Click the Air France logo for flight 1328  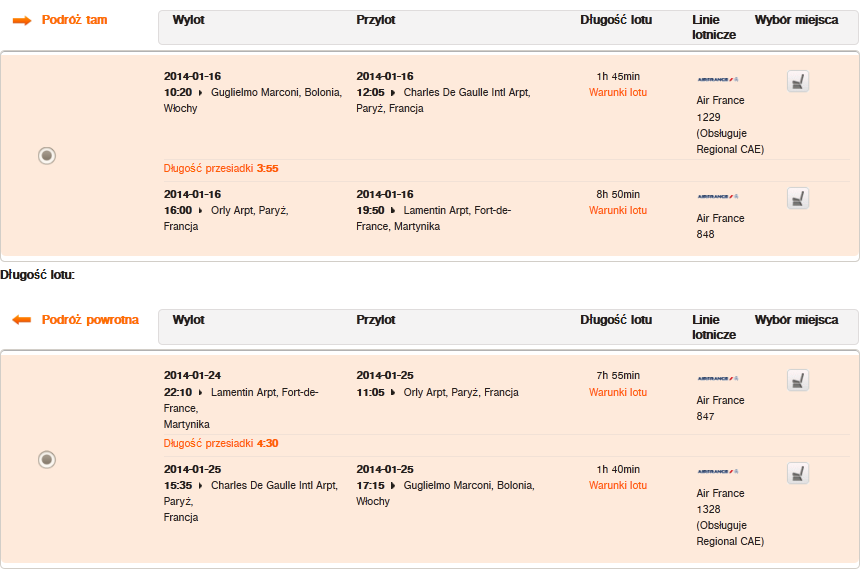coord(718,472)
